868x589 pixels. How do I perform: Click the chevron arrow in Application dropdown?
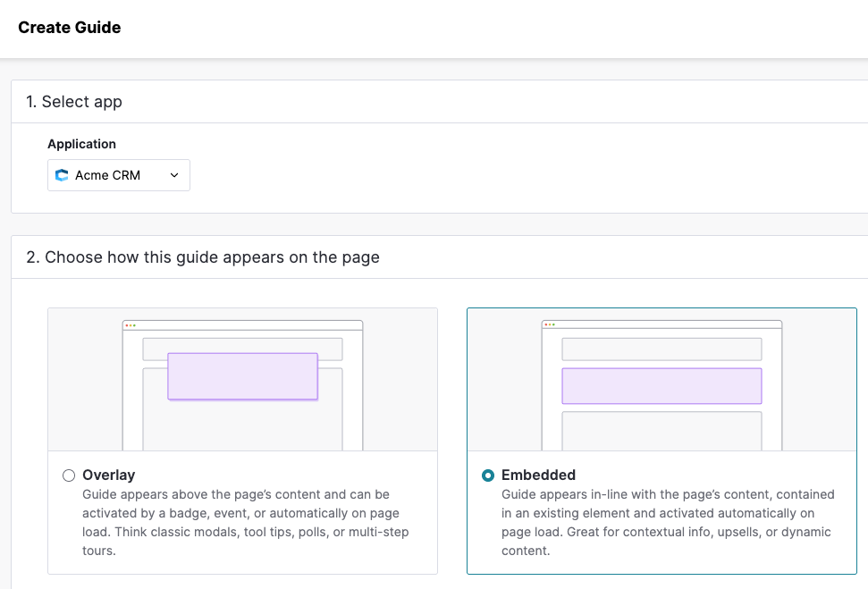tap(174, 175)
